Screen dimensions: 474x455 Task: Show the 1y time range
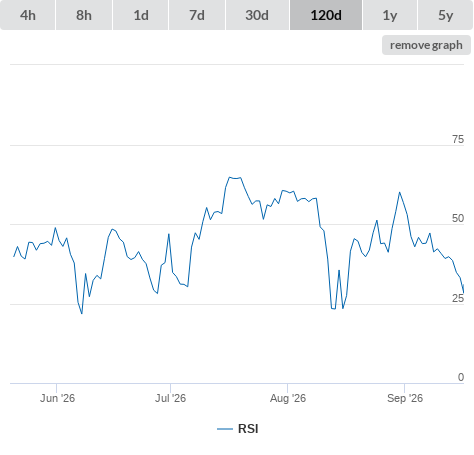(x=390, y=15)
